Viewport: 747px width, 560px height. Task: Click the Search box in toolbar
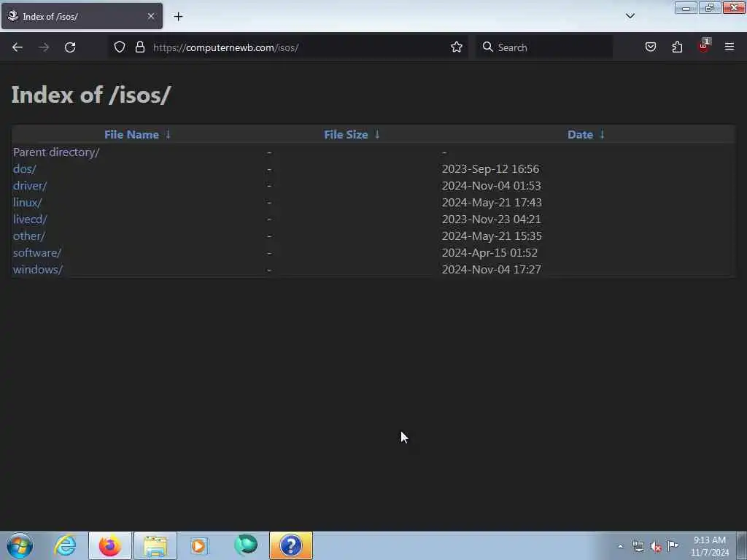(544, 47)
